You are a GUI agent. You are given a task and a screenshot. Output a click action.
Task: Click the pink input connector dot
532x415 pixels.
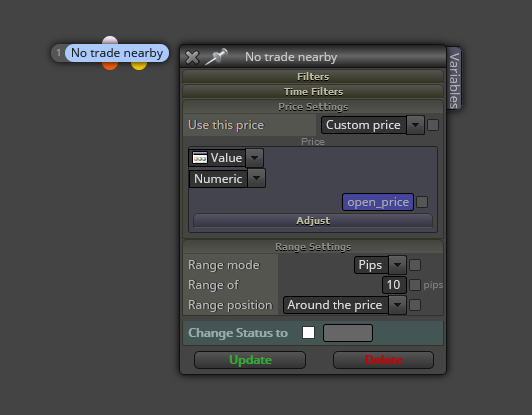pyautogui.click(x=110, y=40)
